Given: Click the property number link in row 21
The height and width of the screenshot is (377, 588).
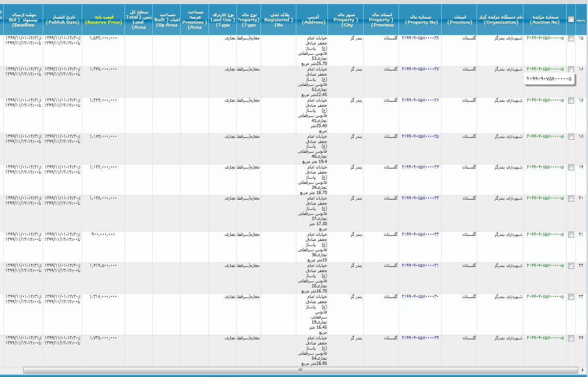Looking at the screenshot, I should click(x=420, y=234).
